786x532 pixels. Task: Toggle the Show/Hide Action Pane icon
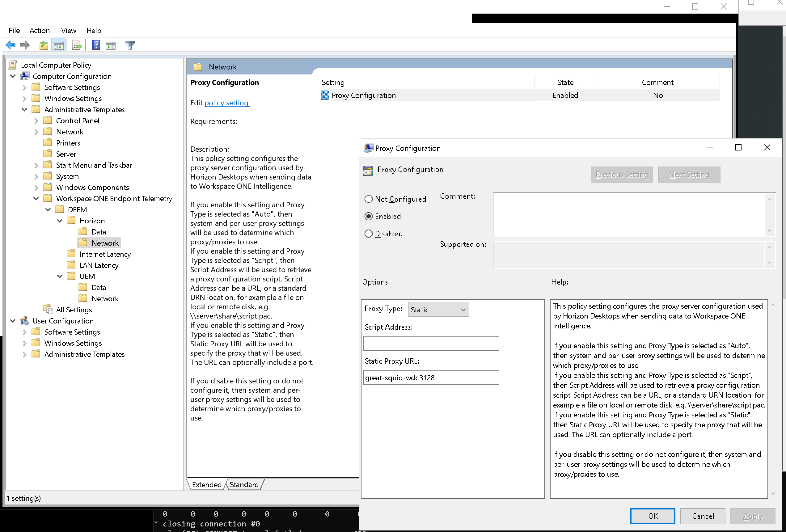click(x=111, y=45)
